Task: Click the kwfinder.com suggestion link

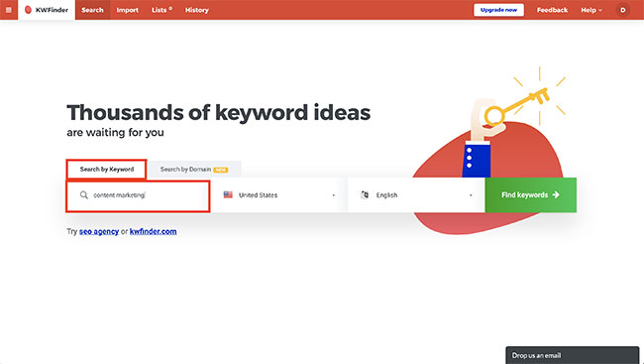Action: point(154,231)
